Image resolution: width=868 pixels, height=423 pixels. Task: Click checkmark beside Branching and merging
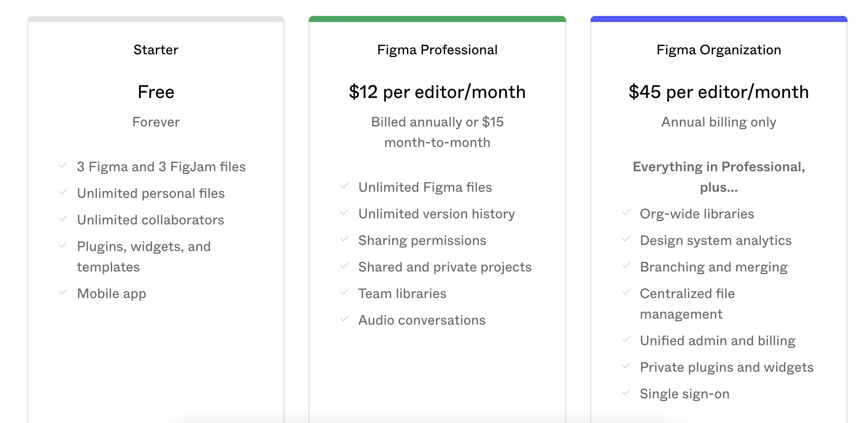[x=626, y=266]
